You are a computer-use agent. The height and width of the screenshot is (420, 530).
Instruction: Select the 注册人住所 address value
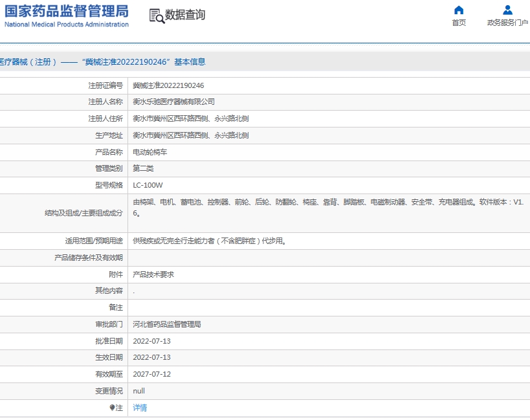pos(191,118)
